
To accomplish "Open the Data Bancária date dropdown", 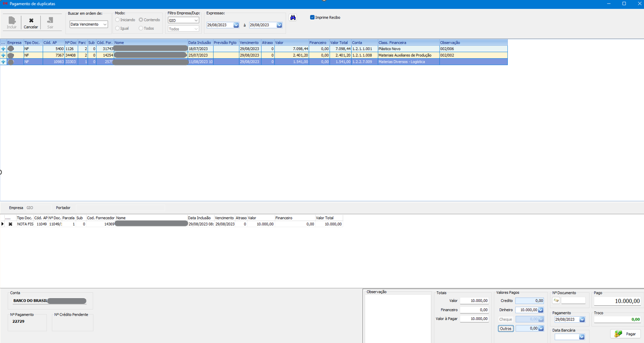I will click(581, 337).
